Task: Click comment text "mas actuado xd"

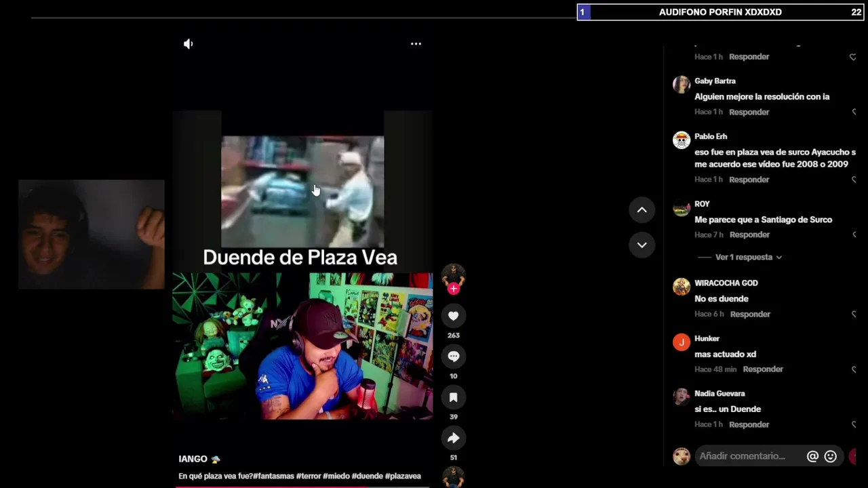Action: point(725,354)
